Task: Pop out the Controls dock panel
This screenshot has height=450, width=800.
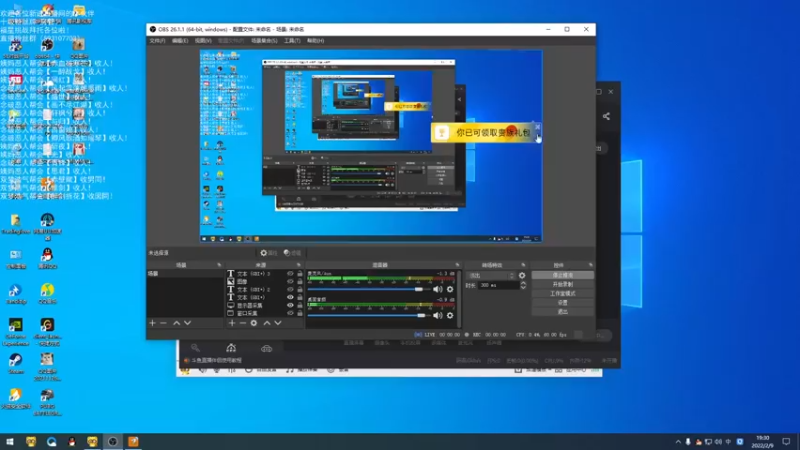Action: [590, 265]
